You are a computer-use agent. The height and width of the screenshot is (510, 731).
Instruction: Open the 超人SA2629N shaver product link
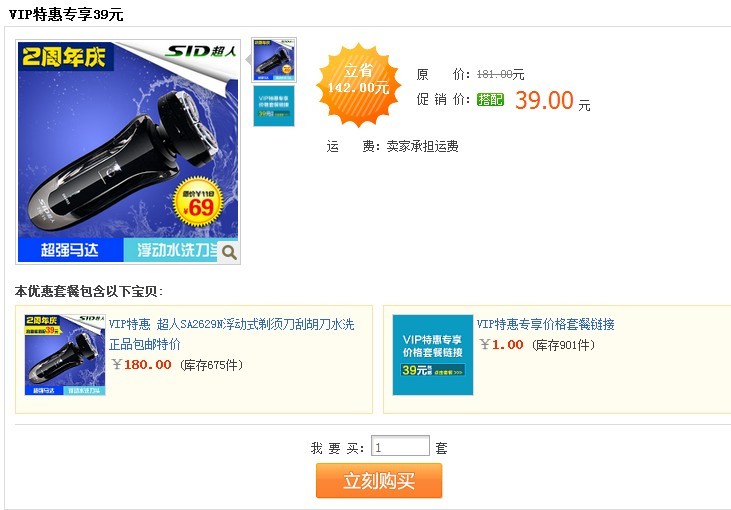pos(231,334)
